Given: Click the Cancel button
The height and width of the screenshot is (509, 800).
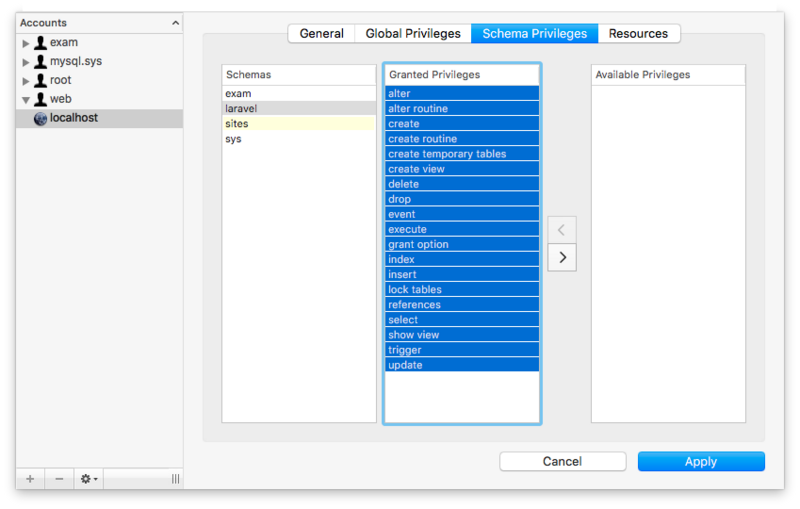Looking at the screenshot, I should (x=562, y=462).
